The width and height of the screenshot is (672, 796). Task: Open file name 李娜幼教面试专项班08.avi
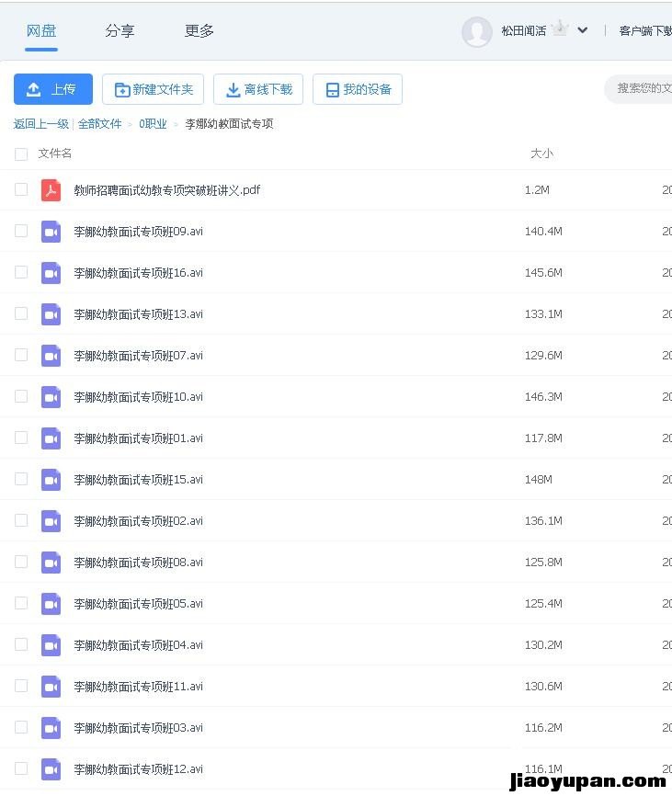[x=139, y=563]
